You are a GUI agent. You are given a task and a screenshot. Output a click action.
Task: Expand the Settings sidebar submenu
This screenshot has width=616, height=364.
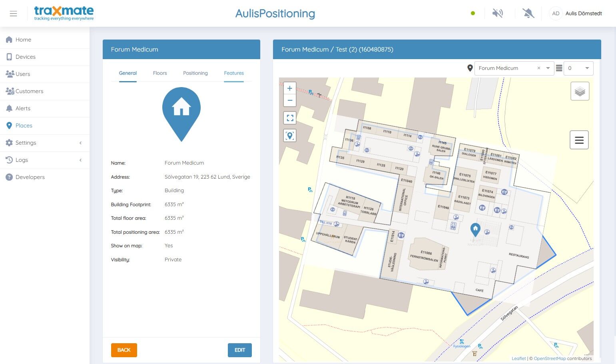(x=80, y=143)
